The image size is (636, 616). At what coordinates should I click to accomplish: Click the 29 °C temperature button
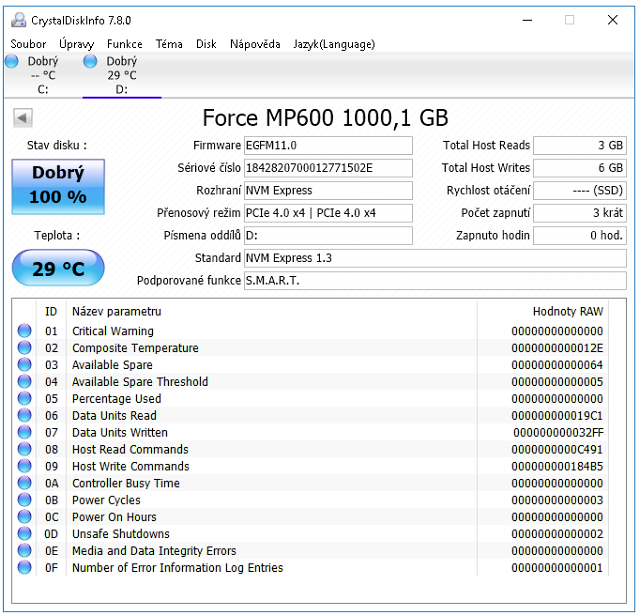click(58, 268)
